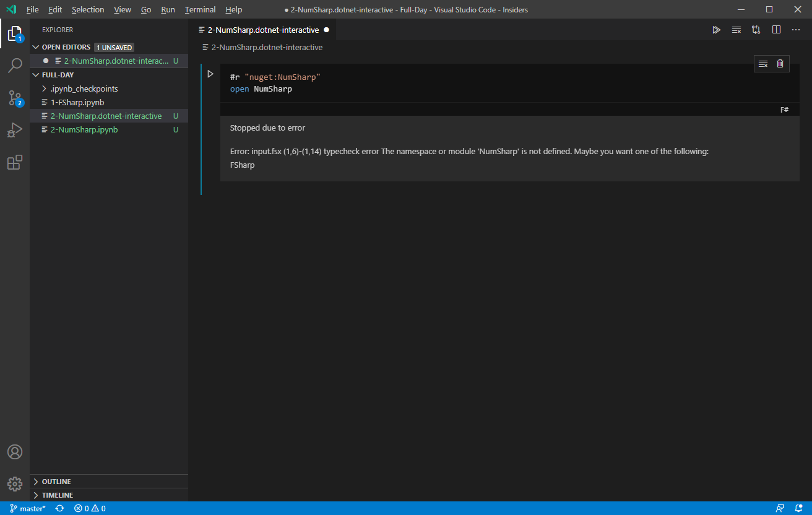
Task: Open notifications bell in status bar
Action: pos(799,508)
